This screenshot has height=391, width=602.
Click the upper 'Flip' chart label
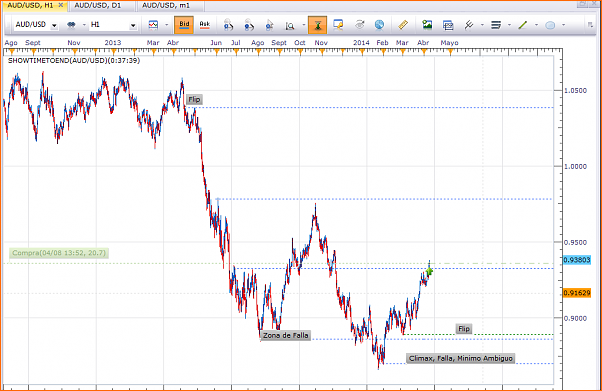(194, 99)
